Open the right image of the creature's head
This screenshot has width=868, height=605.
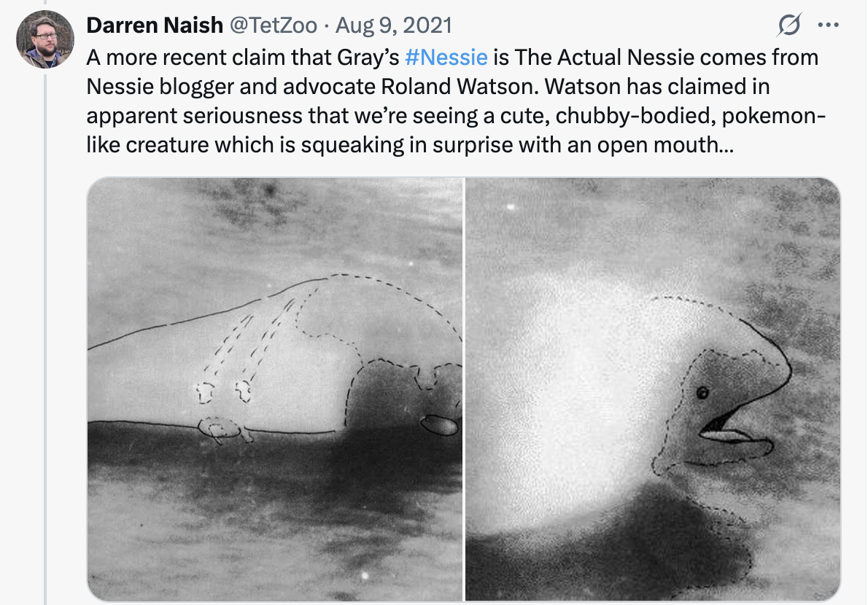point(653,389)
